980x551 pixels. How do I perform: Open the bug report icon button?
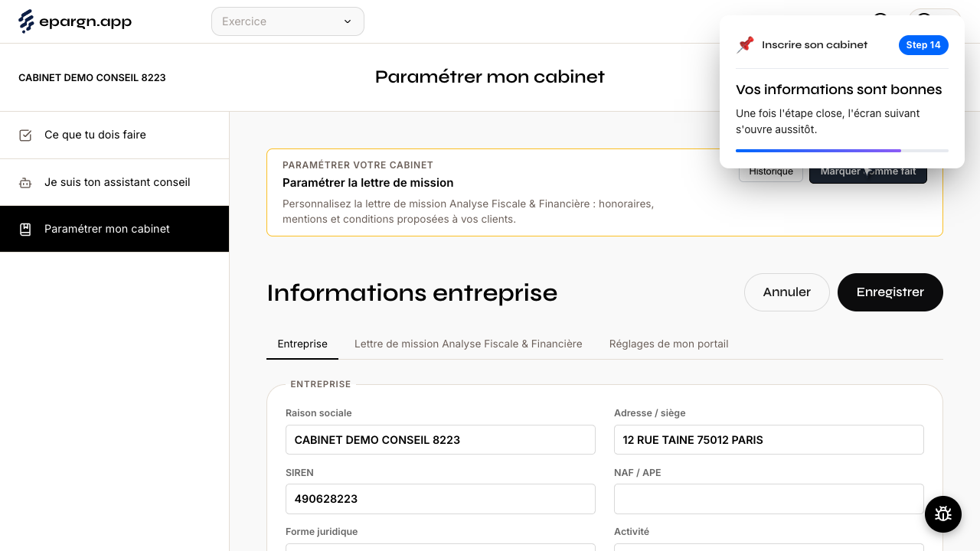tap(943, 514)
